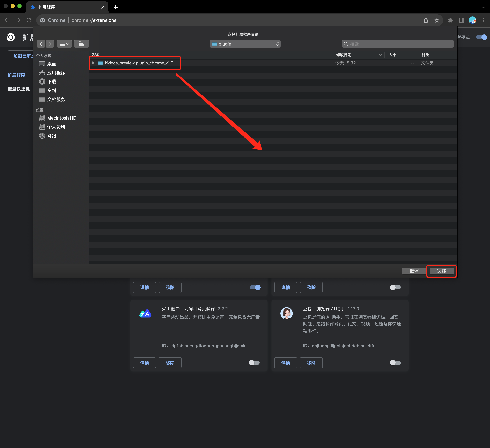This screenshot has width=490, height=448.
Task: Reload the extensions page
Action: pyautogui.click(x=29, y=20)
